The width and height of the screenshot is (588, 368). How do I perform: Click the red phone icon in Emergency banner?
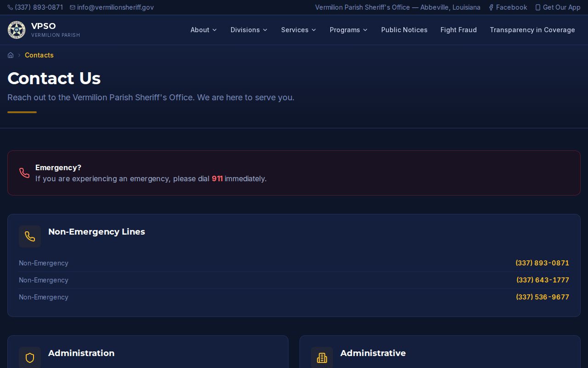point(24,173)
